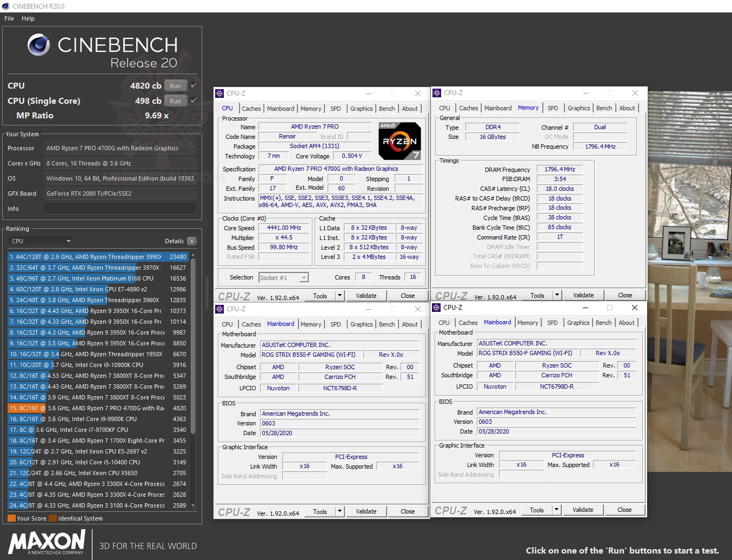This screenshot has width=732, height=560.
Task: Select the Core i9-10900K ranking row
Action: click(97, 365)
